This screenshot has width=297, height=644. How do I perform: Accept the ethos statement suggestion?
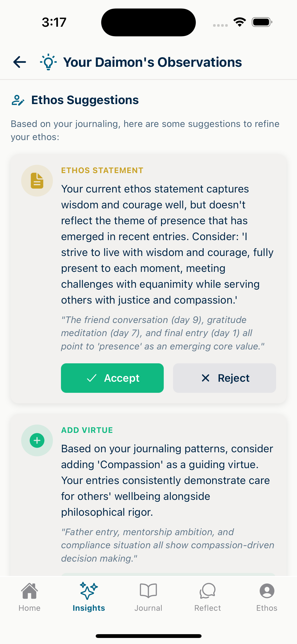pyautogui.click(x=112, y=378)
